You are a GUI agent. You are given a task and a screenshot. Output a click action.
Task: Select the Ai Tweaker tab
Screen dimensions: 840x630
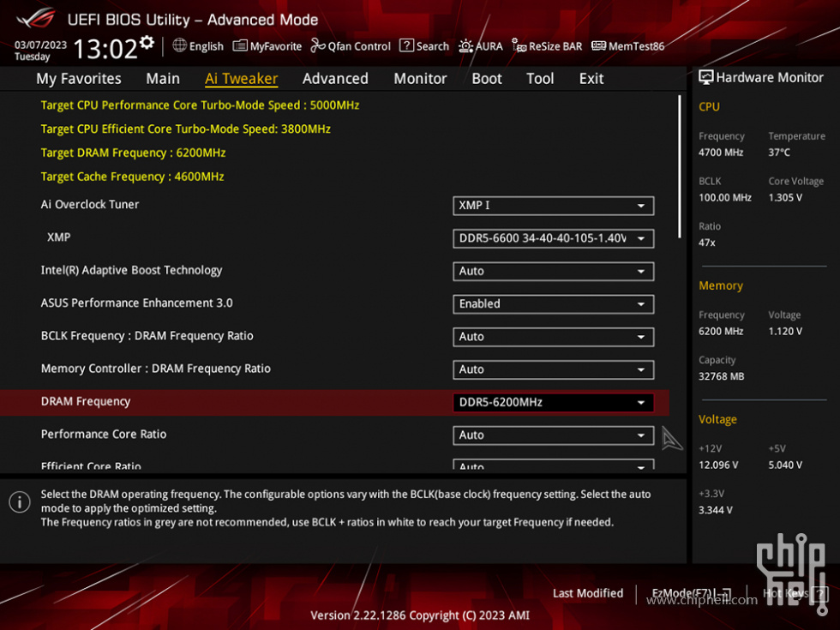241,79
